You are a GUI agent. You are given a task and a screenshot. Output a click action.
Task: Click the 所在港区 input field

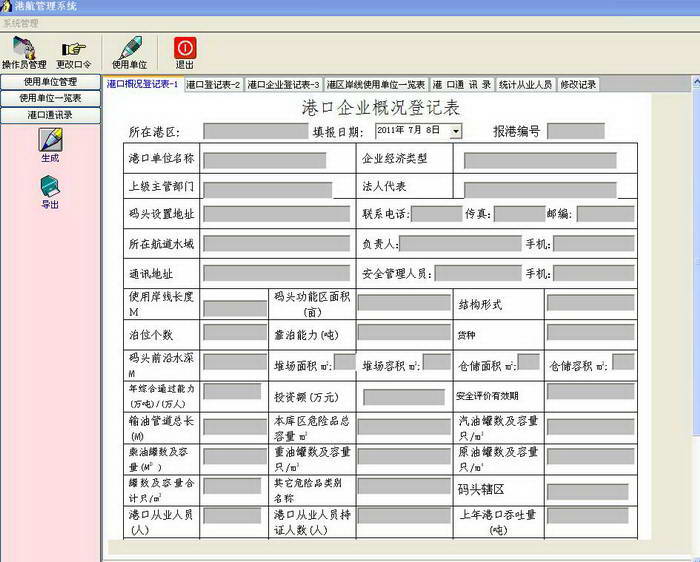coord(256,131)
